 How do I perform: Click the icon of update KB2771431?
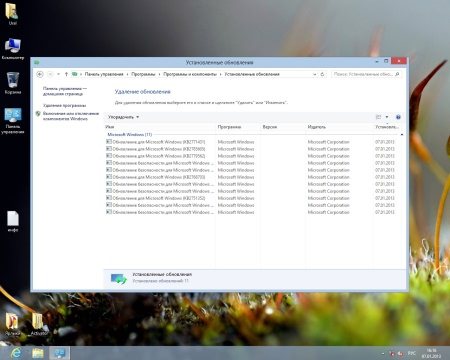(109, 142)
